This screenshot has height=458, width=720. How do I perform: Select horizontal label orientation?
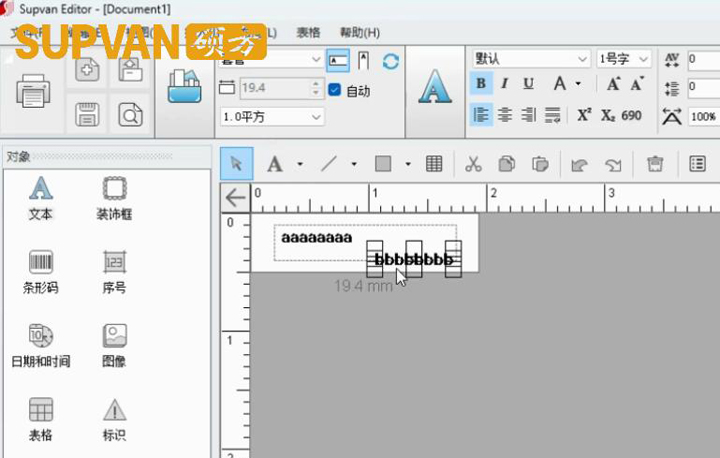pyautogui.click(x=338, y=61)
